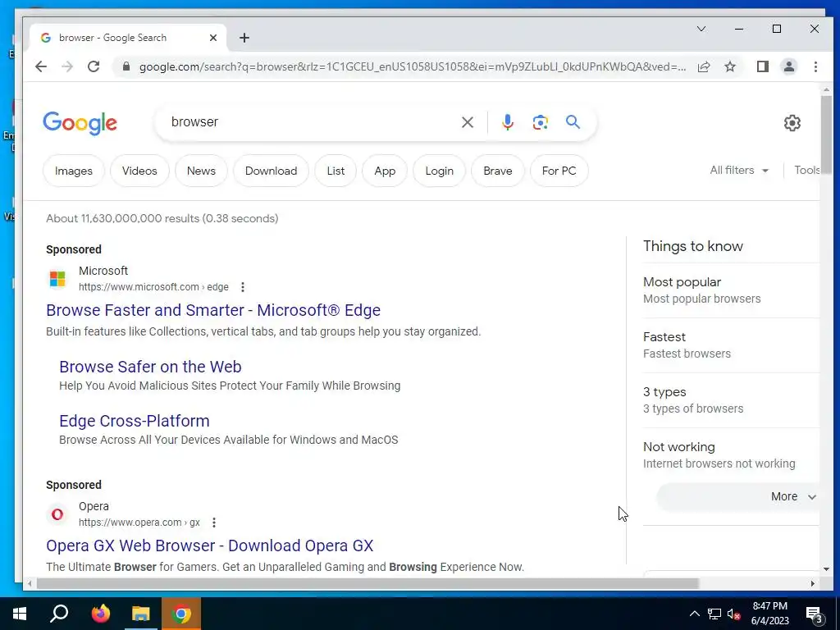Screen dimensions: 840x630
Task: Click the muted volume tray icon
Action: tap(734, 614)
